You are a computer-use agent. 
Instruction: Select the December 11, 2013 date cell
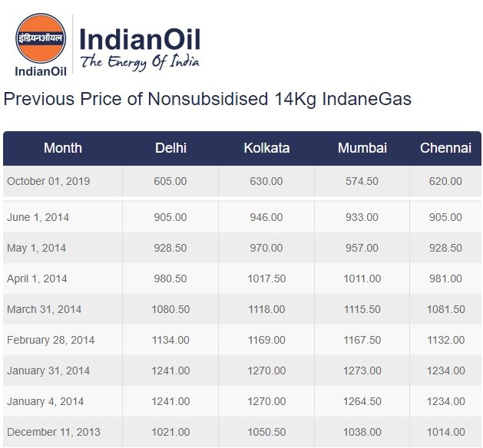53,431
